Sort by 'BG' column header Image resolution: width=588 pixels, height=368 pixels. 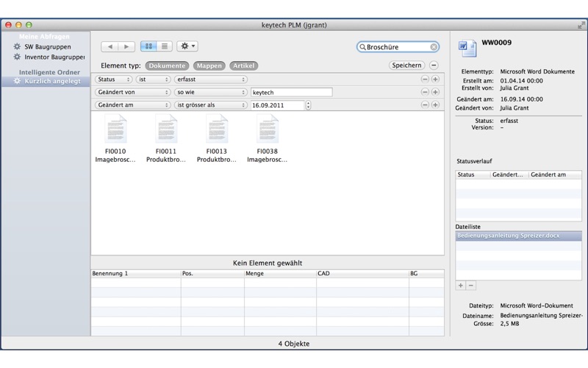tap(427, 273)
